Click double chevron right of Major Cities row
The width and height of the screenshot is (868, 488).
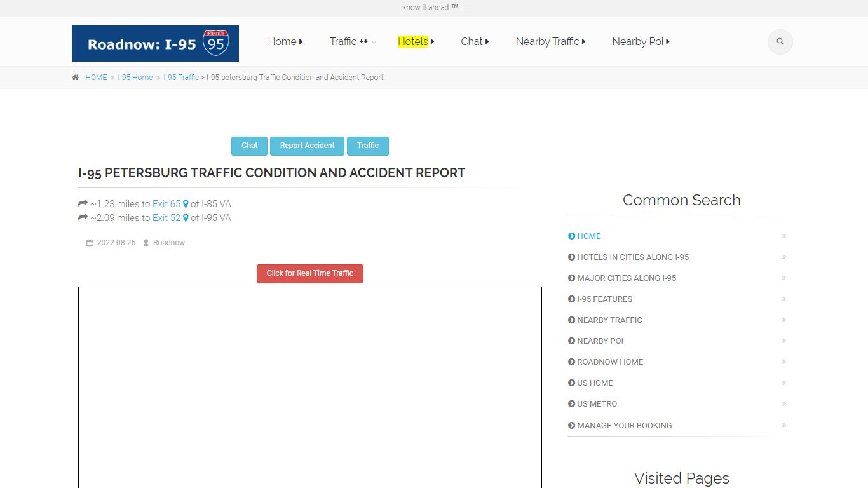784,278
